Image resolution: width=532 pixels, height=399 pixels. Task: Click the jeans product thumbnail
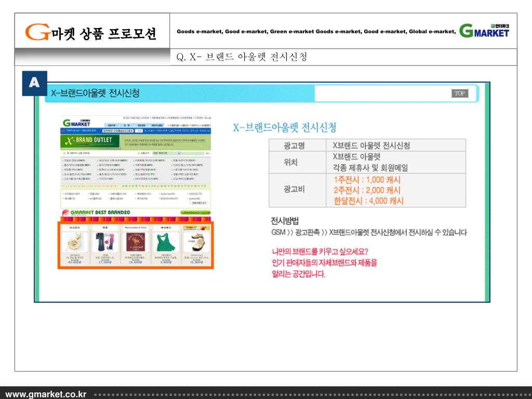click(105, 242)
